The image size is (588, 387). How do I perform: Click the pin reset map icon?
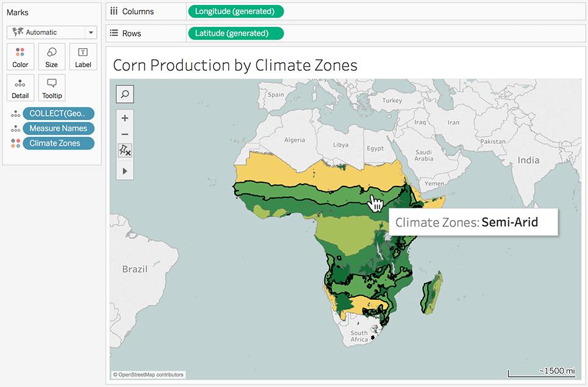(x=125, y=150)
